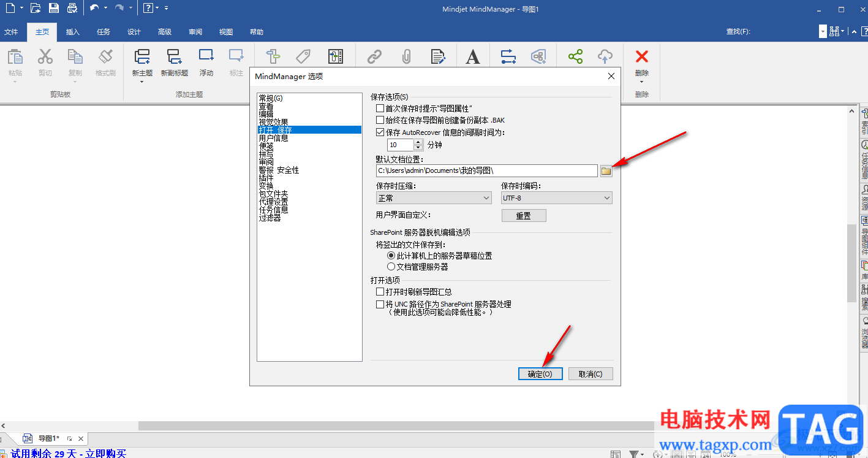
Task: Click the 立即购买 trial purchase link
Action: click(x=105, y=454)
